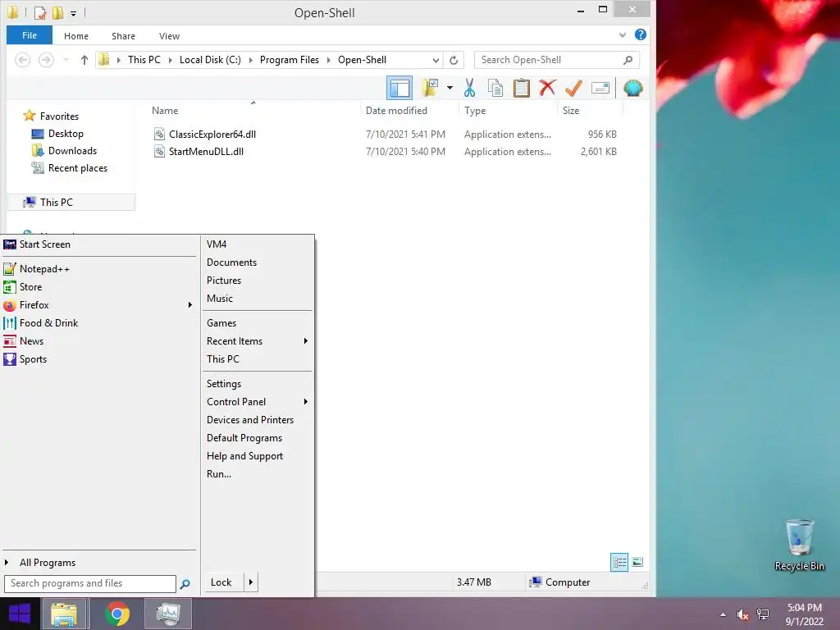Click start menu search magnifier icon
The image size is (840, 630).
pyautogui.click(x=185, y=584)
